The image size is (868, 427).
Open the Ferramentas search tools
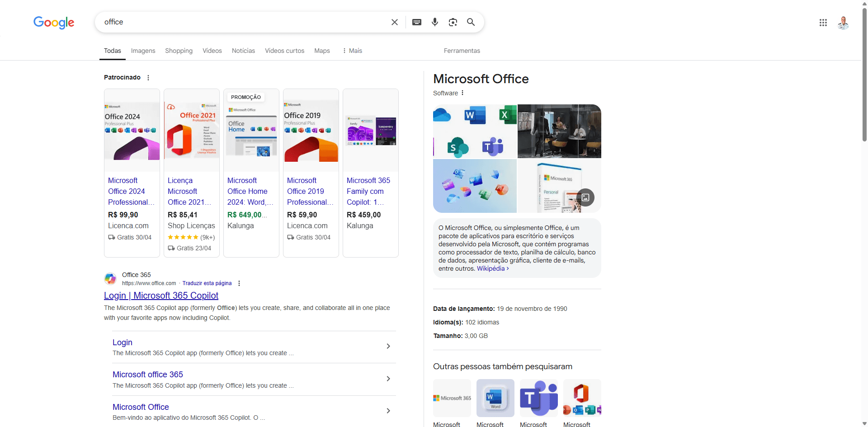(462, 51)
